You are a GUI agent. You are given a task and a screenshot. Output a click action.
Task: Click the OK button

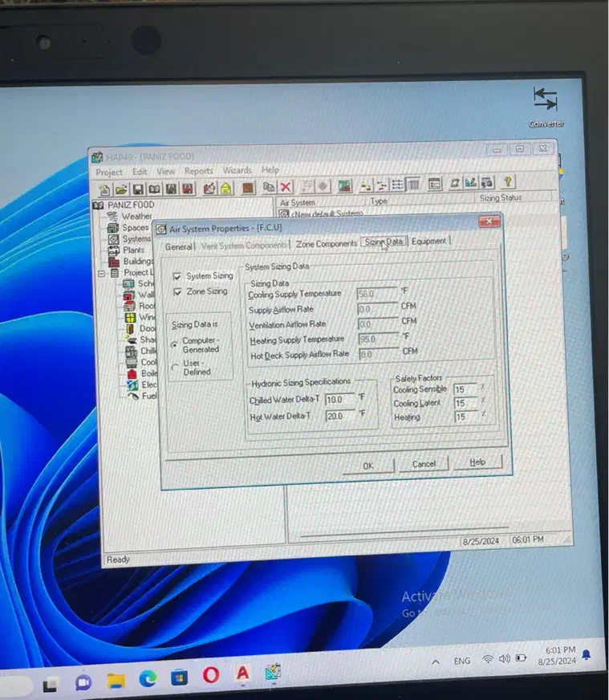(367, 466)
